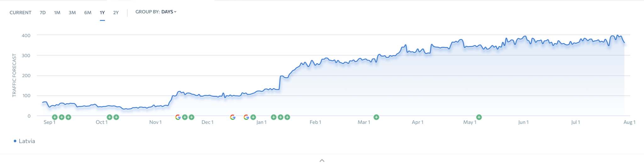This screenshot has height=166, width=644.
Task: Click the green plus marker after May 1
Action: (479, 117)
